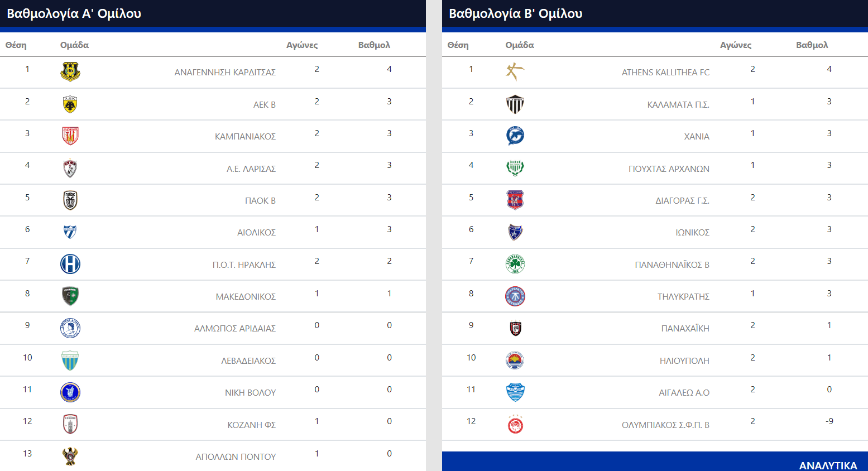Open the ΚΑΜΠΑΝΙΑΚΟΣ team name link
Viewport: 868px width, 471px height.
[245, 137]
